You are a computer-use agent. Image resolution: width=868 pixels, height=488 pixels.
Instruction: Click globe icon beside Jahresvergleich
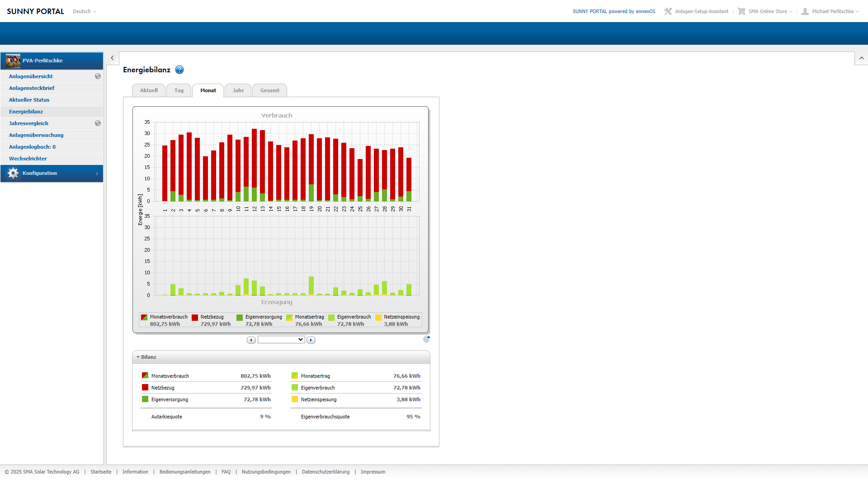tap(98, 123)
